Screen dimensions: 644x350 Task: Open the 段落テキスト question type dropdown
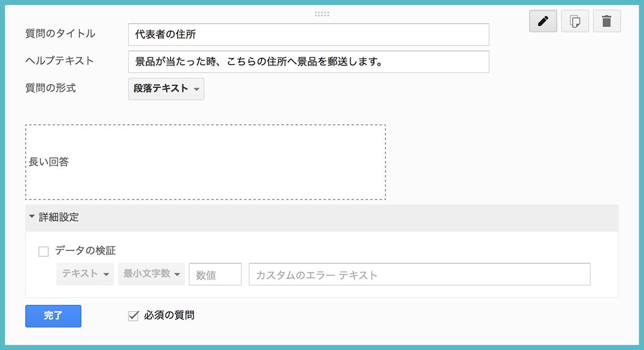pos(166,89)
